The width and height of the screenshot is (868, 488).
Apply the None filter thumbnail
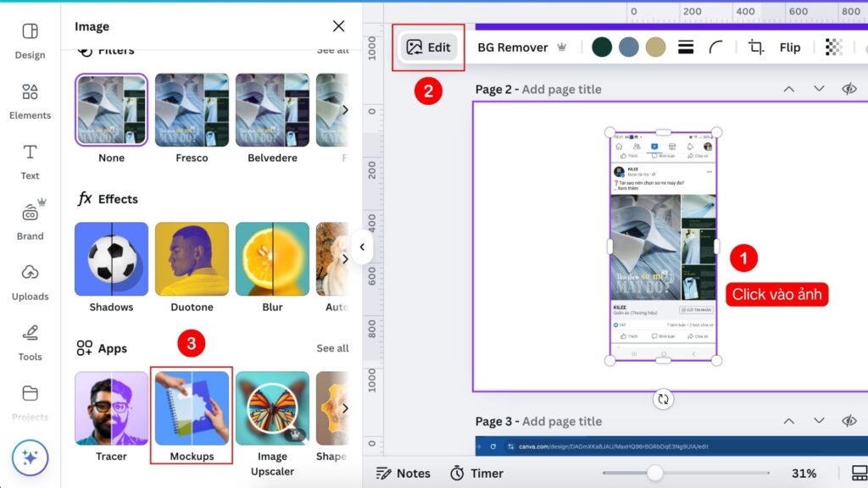(x=111, y=110)
